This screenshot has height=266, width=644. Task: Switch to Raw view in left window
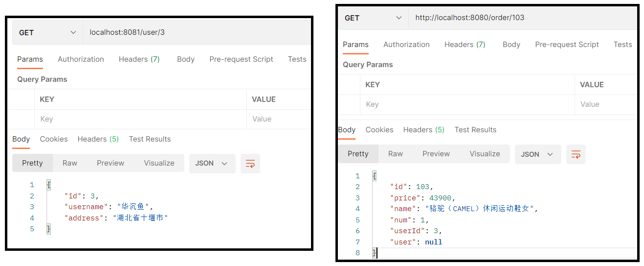coord(70,163)
